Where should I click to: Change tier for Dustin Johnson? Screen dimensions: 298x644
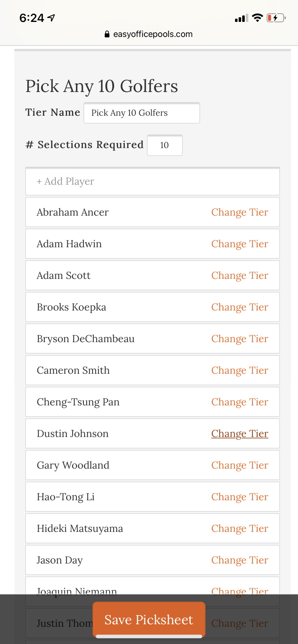[x=240, y=434]
